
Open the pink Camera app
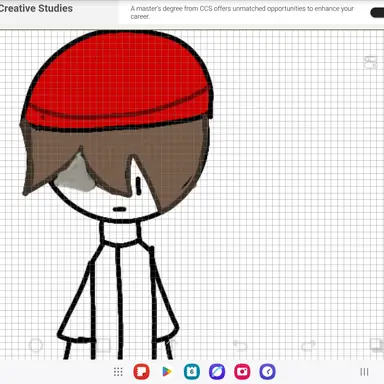point(242,372)
